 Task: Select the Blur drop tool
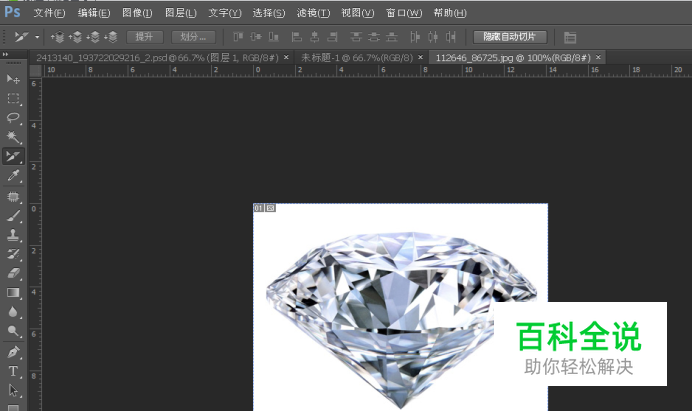tap(13, 312)
